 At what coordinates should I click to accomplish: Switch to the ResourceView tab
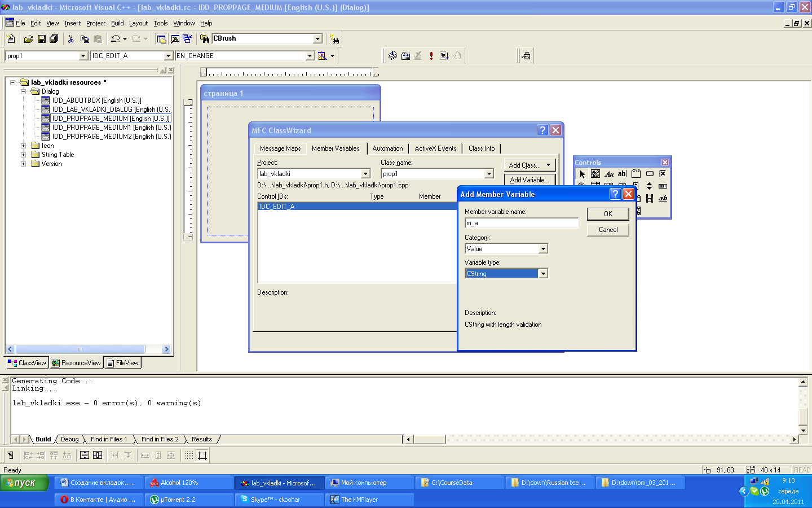click(x=76, y=363)
